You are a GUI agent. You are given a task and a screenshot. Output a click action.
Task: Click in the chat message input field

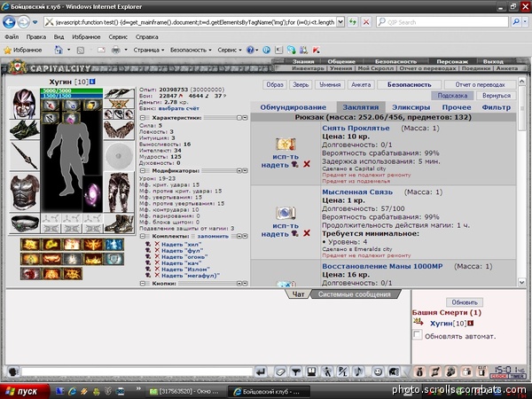pyautogui.click(x=137, y=372)
